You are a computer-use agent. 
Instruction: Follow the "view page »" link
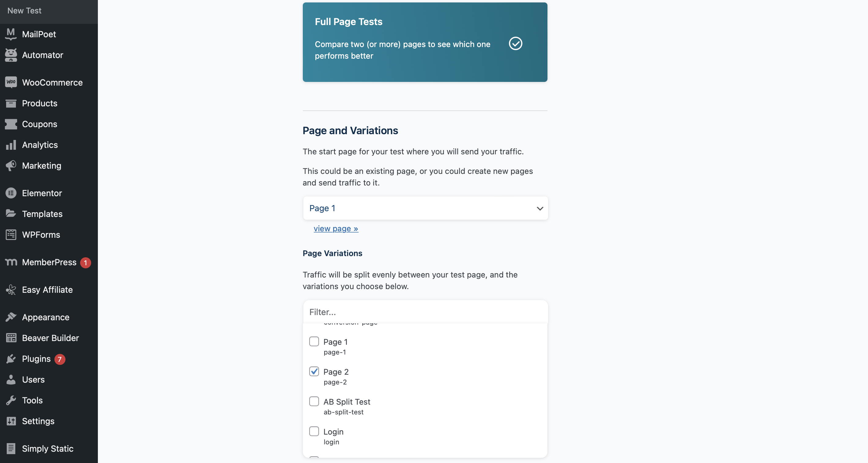336,229
